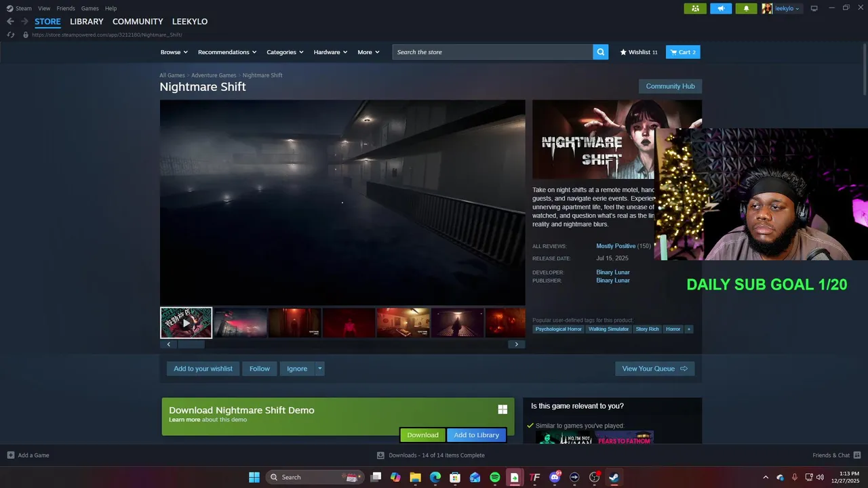Open the Wishlist link
868x488 pixels.
[x=639, y=52]
